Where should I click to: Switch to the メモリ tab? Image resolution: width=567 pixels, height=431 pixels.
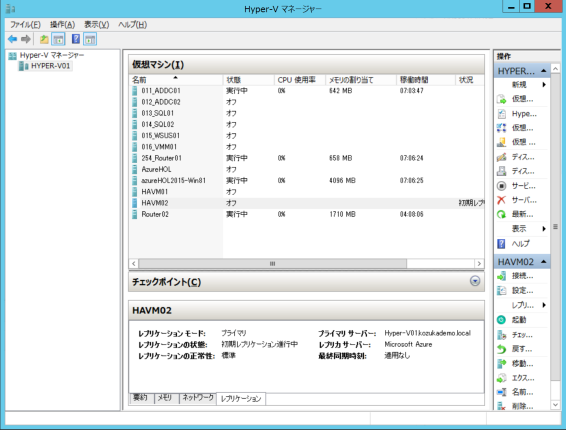click(166, 398)
